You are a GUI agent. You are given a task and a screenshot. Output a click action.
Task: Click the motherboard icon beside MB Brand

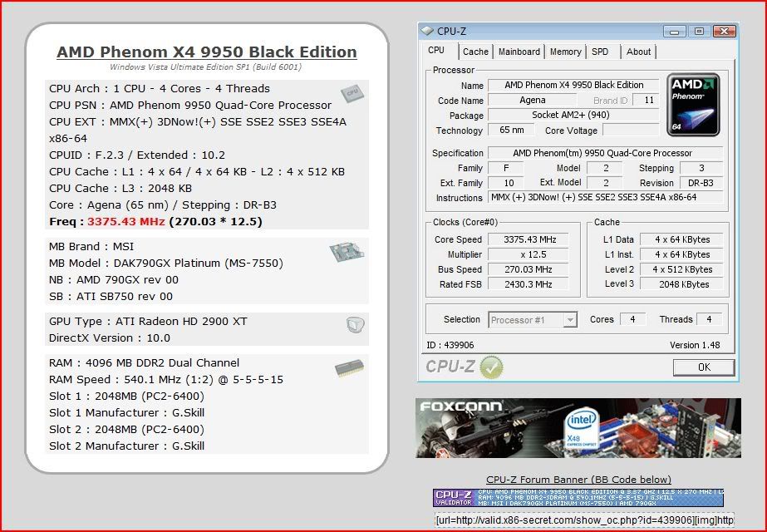347,252
